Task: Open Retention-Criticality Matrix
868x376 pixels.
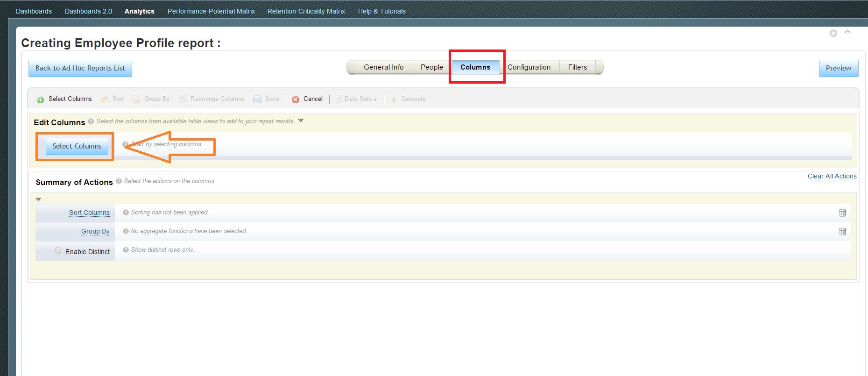Action: (306, 11)
